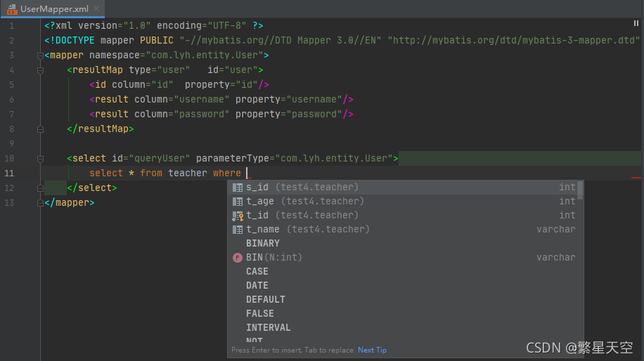
Task: Switch to the UserMapper.xml tab
Action: [53, 8]
